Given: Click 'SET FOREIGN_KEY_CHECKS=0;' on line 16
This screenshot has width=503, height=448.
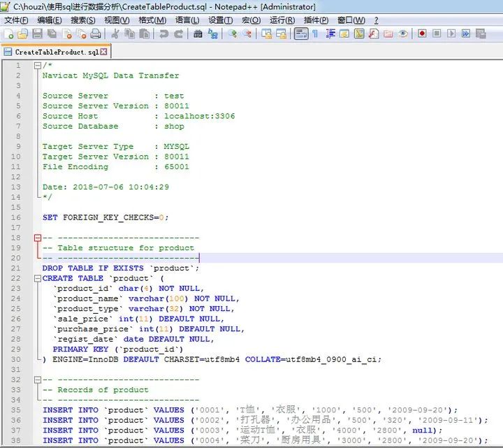Looking at the screenshot, I should click(x=105, y=217).
